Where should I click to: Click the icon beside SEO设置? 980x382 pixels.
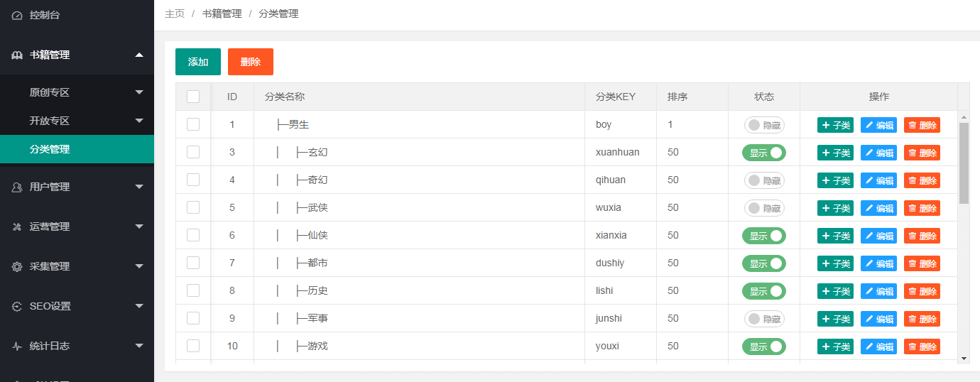(x=17, y=306)
